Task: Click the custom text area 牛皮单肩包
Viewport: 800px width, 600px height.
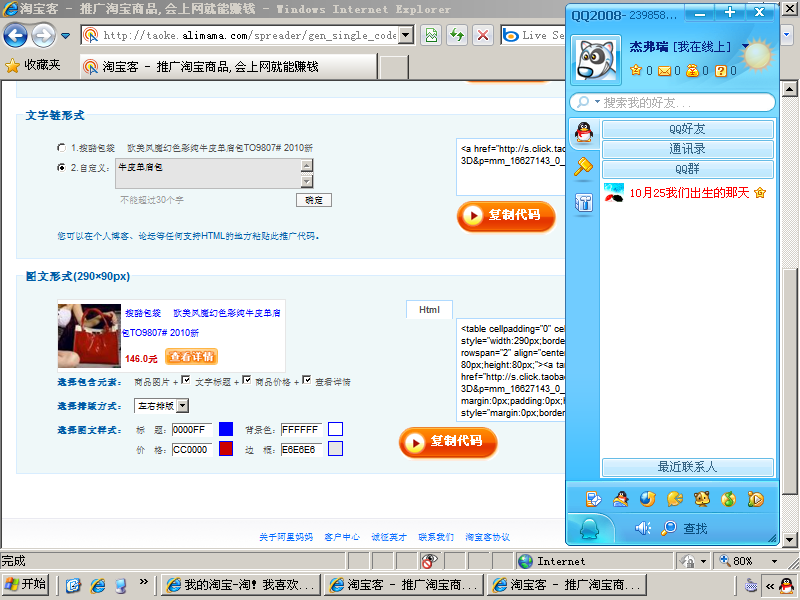Action: coord(208,173)
